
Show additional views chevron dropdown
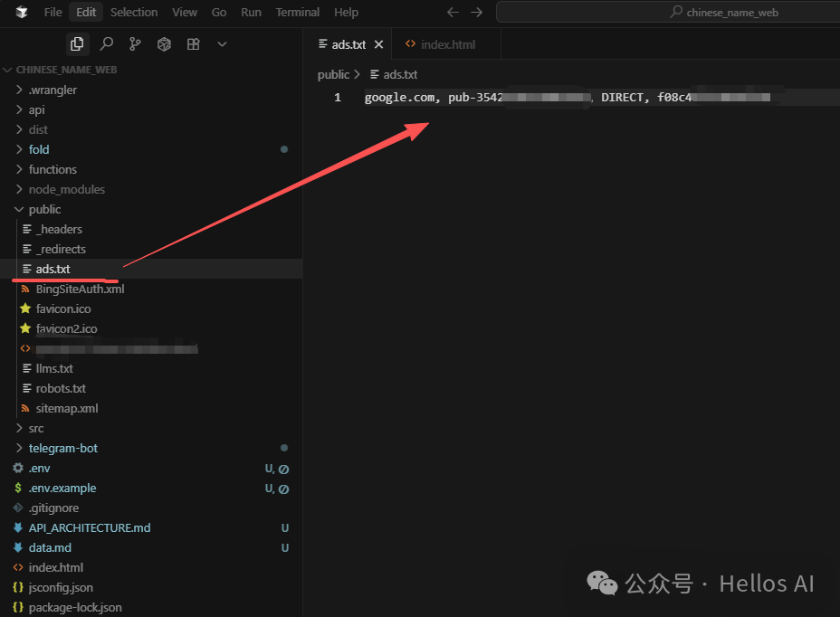tap(222, 44)
